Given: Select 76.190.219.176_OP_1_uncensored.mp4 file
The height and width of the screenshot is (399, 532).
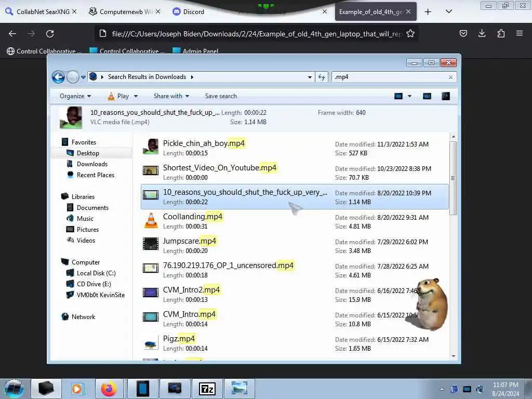Looking at the screenshot, I should 295,270.
